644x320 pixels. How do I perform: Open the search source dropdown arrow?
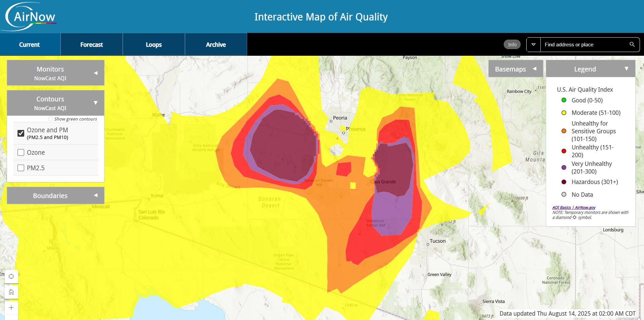(533, 44)
